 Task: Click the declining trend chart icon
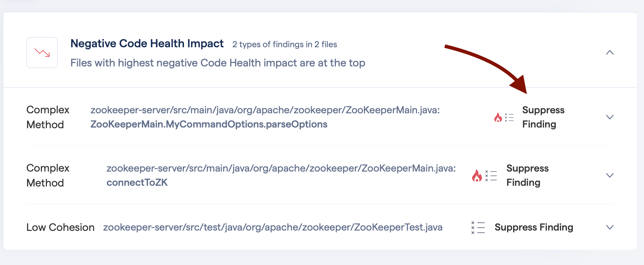[42, 52]
